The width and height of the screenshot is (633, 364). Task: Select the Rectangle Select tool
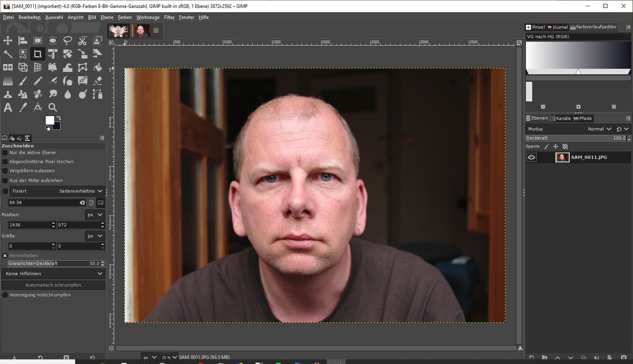pos(38,41)
